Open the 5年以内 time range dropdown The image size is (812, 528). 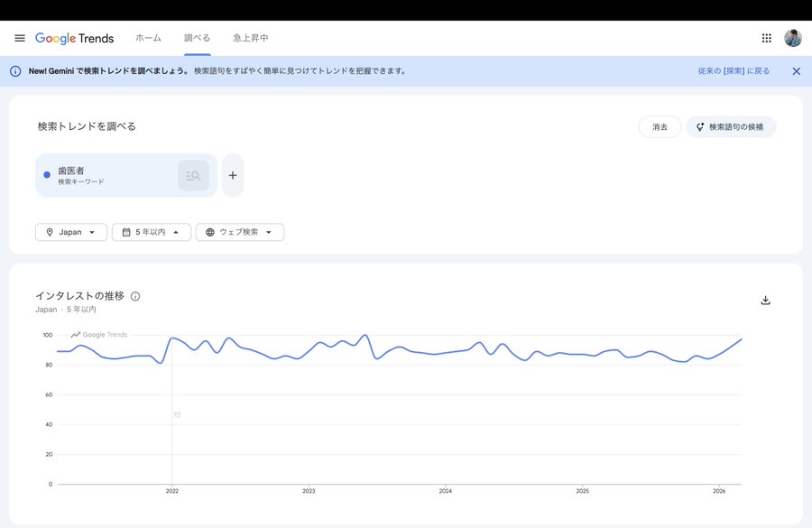coord(152,232)
